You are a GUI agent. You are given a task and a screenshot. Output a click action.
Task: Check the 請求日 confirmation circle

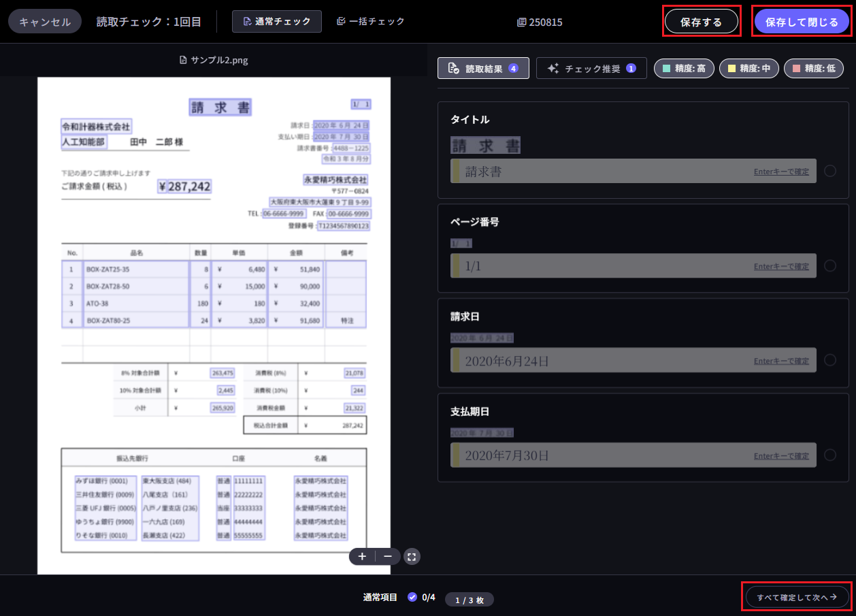click(x=829, y=360)
